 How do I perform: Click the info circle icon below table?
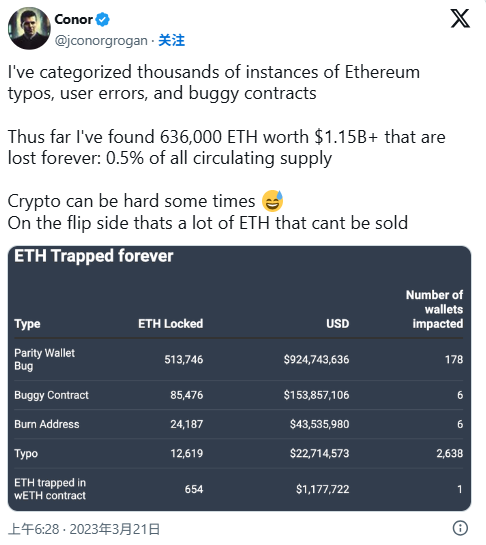pyautogui.click(x=460, y=528)
